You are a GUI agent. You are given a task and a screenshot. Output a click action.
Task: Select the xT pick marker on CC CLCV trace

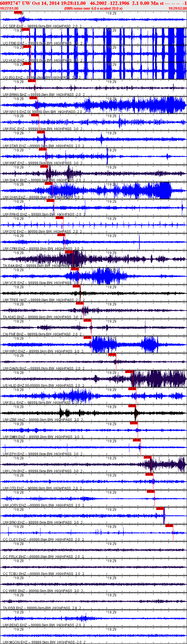[169, 526]
